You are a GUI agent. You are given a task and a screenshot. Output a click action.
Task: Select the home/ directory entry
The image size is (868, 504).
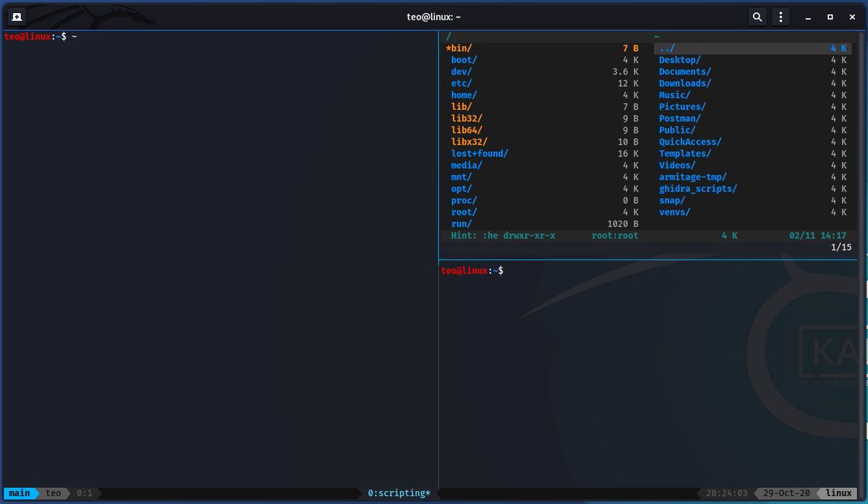(x=543, y=95)
